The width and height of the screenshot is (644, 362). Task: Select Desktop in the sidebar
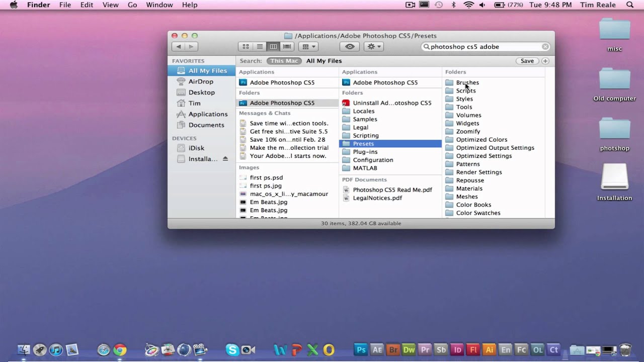(x=201, y=93)
